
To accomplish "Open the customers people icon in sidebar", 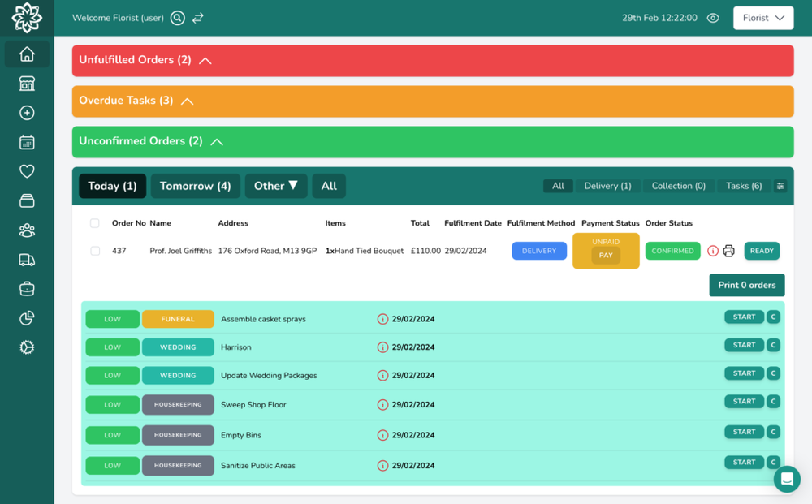I will pyautogui.click(x=27, y=230).
